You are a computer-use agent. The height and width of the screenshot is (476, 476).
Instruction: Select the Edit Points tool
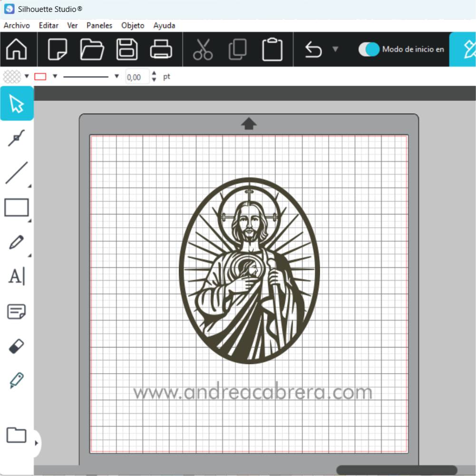17,138
